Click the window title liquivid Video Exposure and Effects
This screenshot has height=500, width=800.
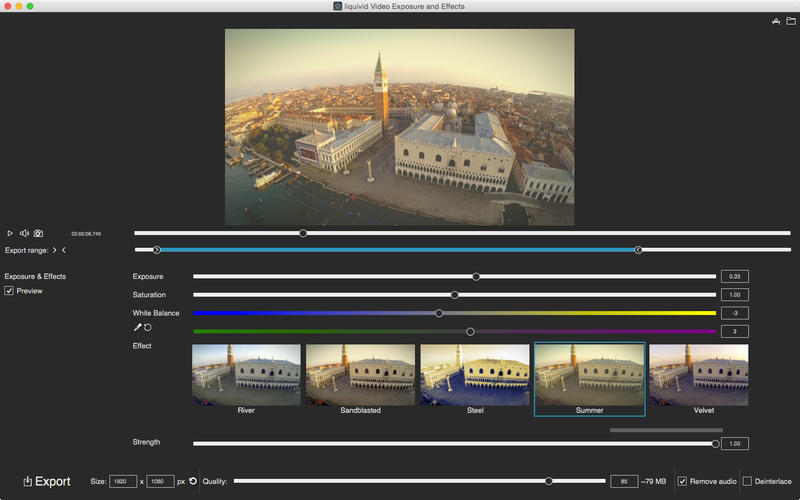click(x=404, y=6)
